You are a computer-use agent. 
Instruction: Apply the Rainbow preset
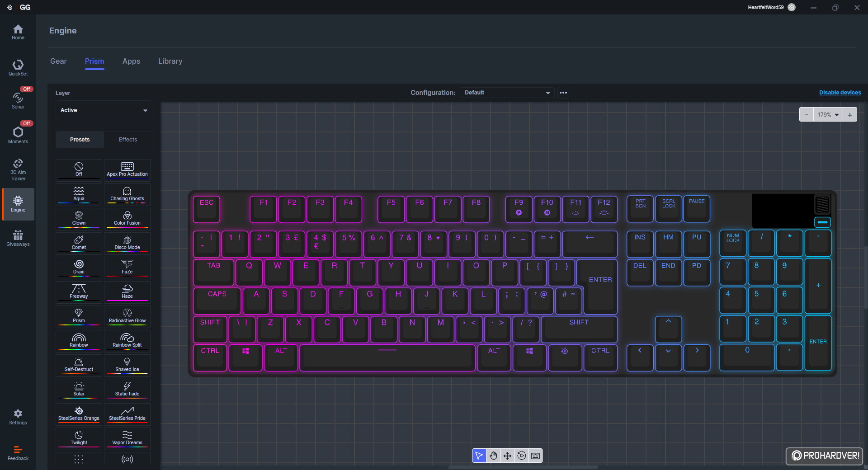coord(79,341)
